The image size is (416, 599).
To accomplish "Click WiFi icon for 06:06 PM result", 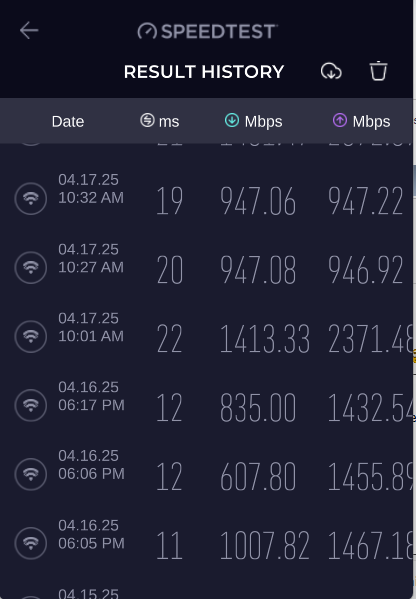I will point(31,474).
